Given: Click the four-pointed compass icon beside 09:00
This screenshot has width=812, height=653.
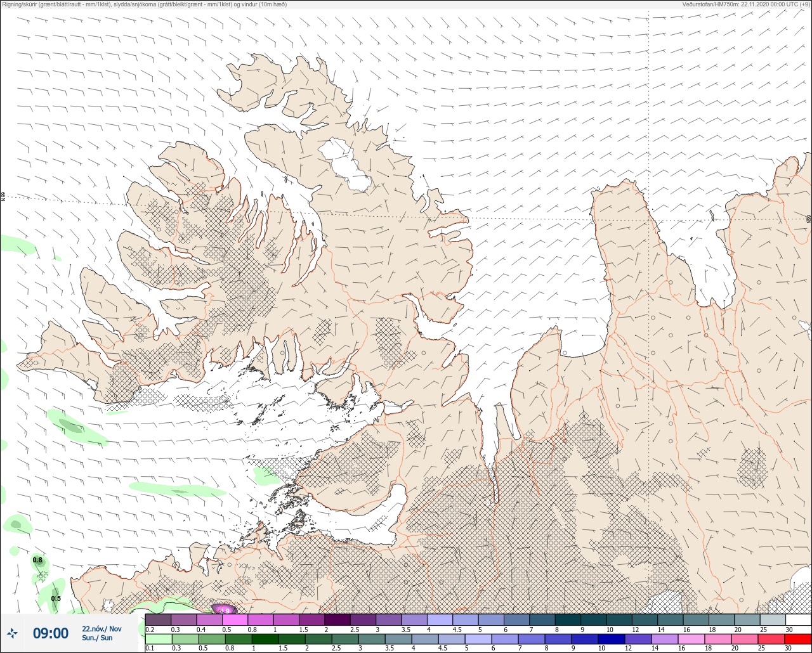Looking at the screenshot, I should (12, 633).
